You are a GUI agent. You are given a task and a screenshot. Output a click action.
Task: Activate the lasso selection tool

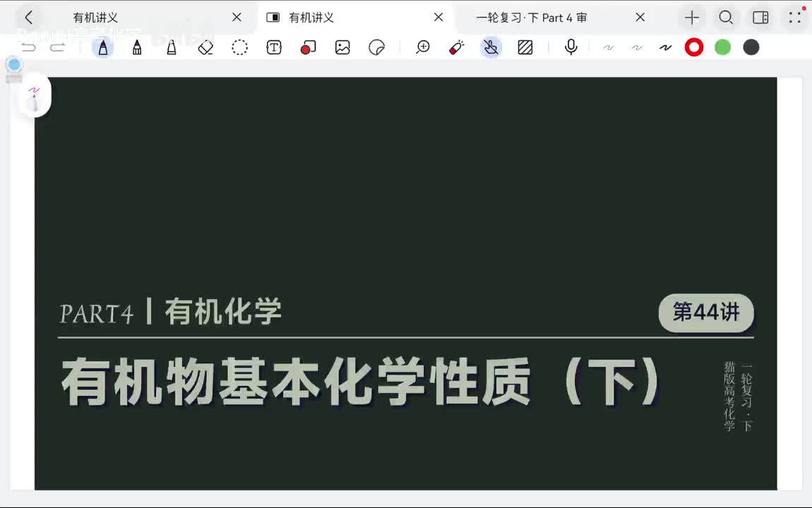click(x=240, y=47)
